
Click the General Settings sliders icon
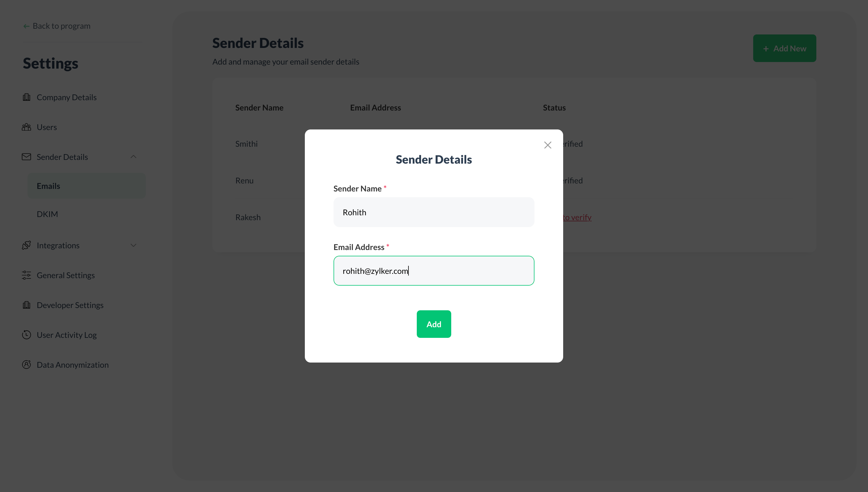click(26, 275)
